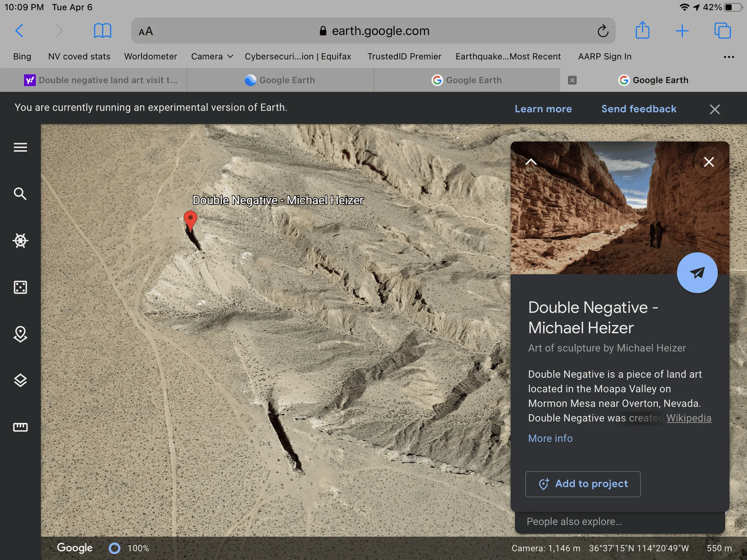
Task: Click the Google logo in status bar
Action: coord(75,548)
